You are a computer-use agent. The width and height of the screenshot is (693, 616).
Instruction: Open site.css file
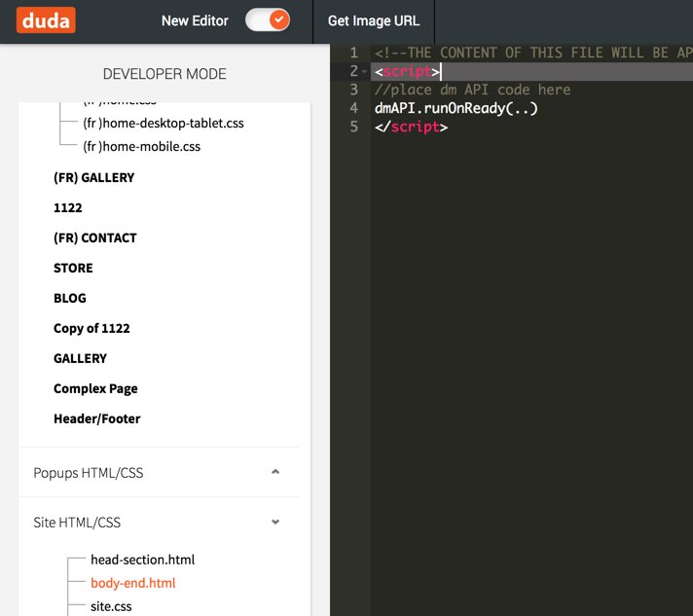tap(111, 606)
